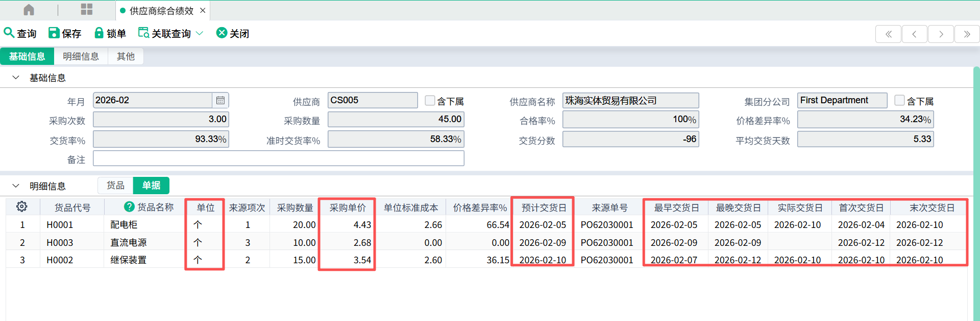Switch to the 明细信息 top tab

(81, 56)
